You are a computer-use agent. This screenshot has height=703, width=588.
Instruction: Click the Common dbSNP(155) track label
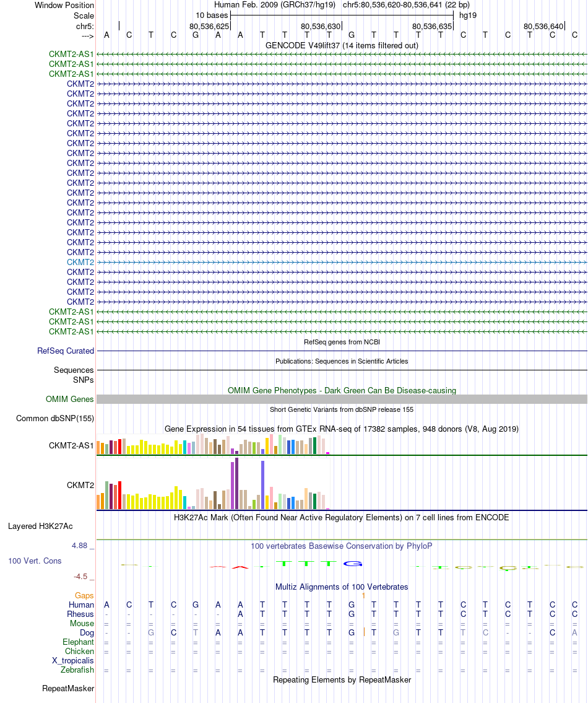(x=55, y=418)
